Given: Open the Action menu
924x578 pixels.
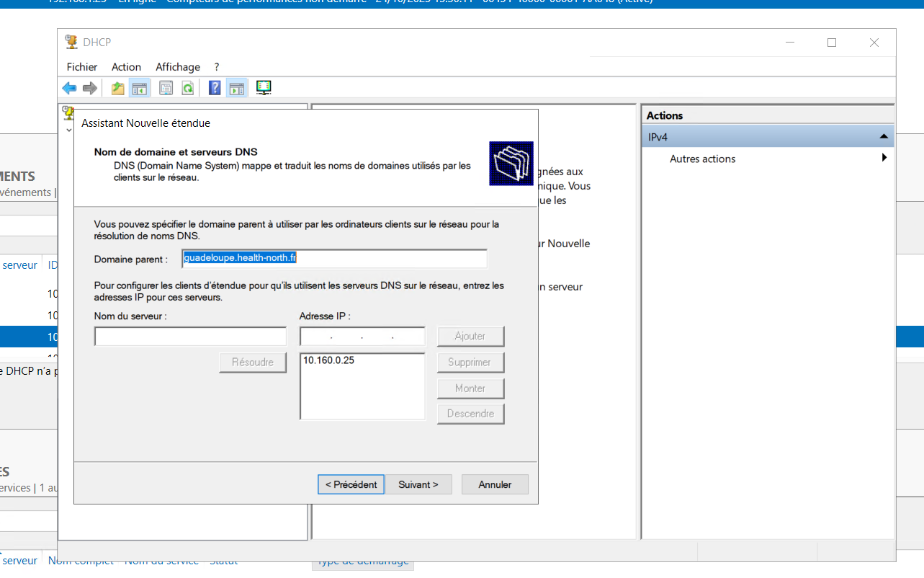Looking at the screenshot, I should (126, 67).
